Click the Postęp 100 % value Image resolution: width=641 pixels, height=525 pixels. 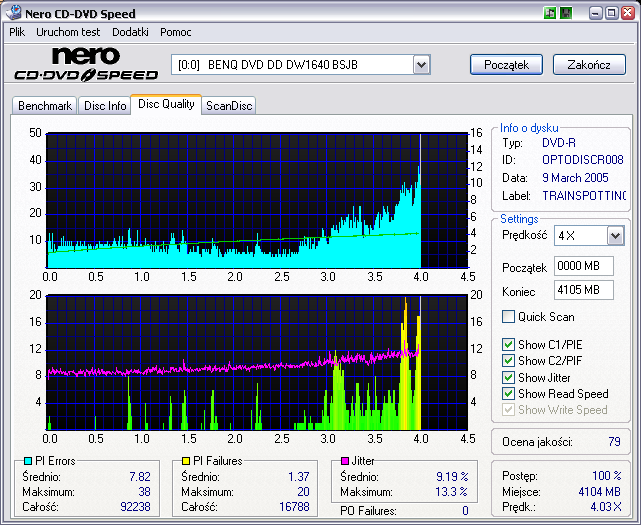point(607,476)
